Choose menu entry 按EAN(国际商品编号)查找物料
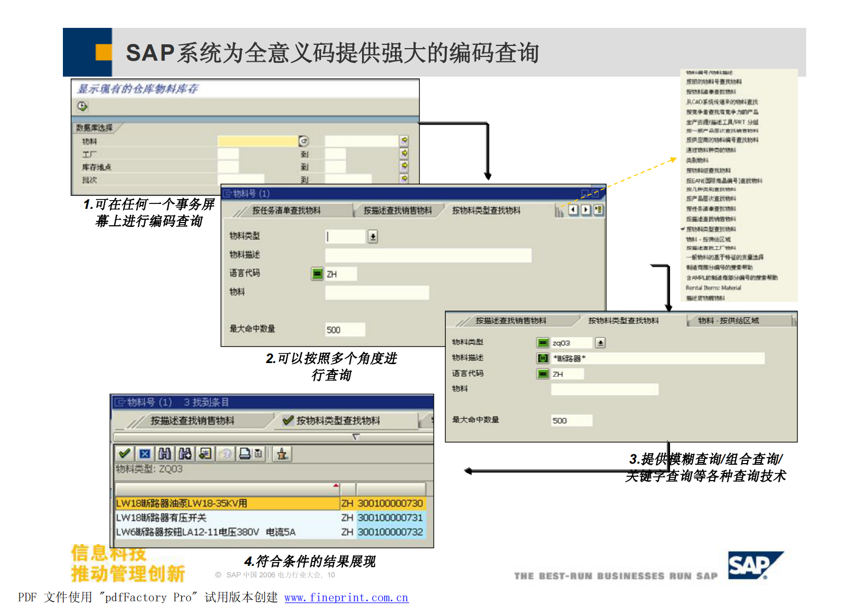The image size is (868, 614). click(x=724, y=180)
